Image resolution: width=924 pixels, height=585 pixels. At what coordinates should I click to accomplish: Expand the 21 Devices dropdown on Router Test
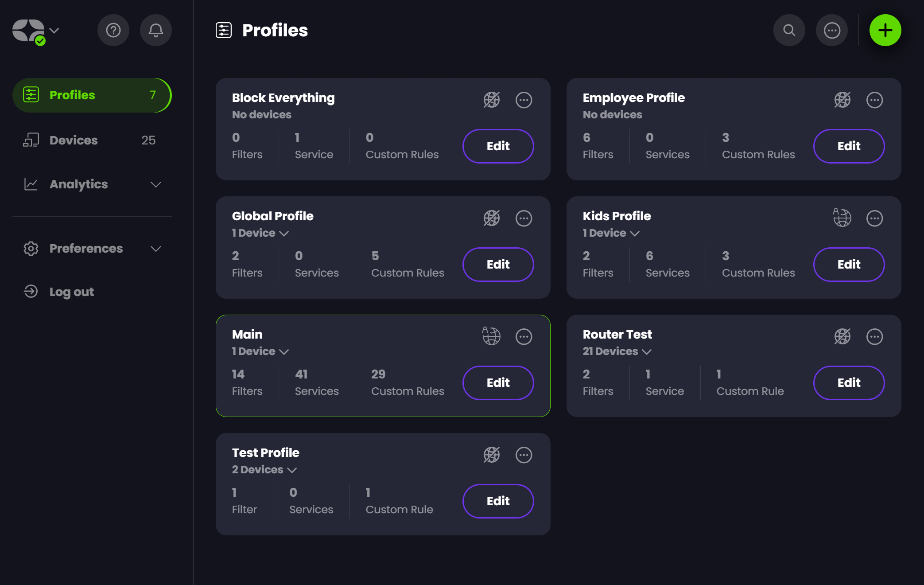pos(647,351)
